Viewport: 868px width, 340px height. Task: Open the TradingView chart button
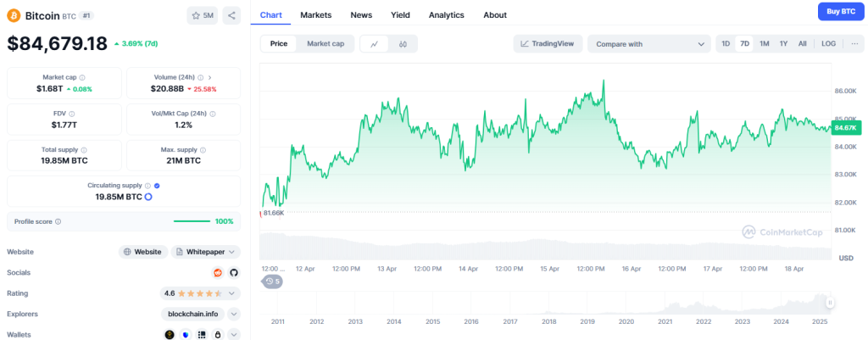coord(548,44)
